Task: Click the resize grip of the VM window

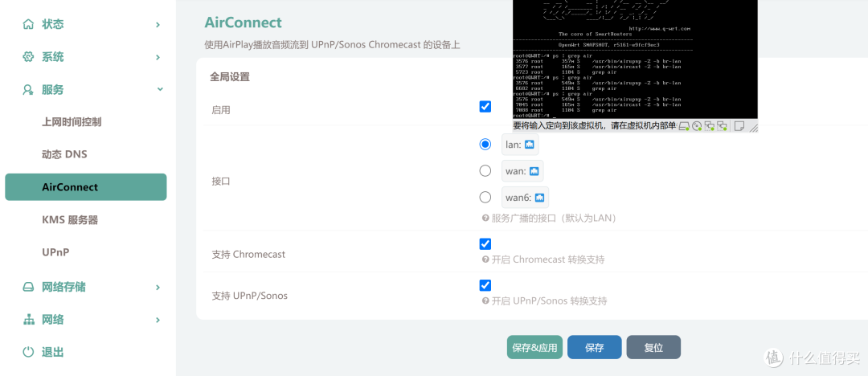Action: coord(753,128)
